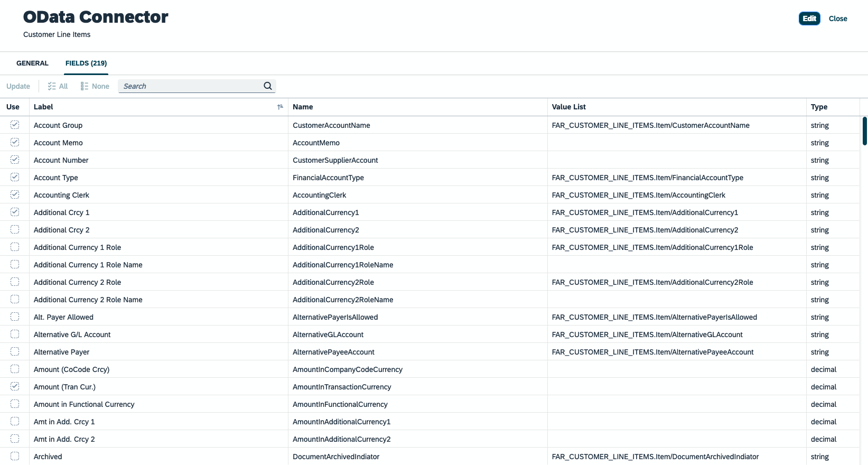The height and width of the screenshot is (465, 868).
Task: Click the Alternative Payer label text
Action: [x=61, y=352]
